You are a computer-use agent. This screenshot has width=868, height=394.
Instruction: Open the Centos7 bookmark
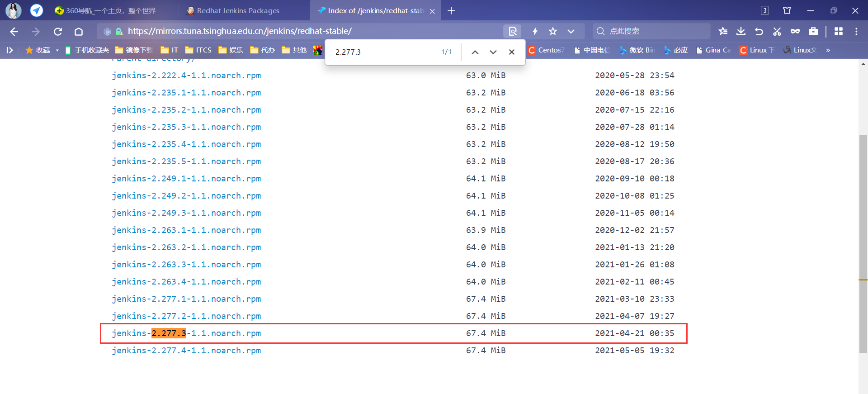pyautogui.click(x=546, y=50)
